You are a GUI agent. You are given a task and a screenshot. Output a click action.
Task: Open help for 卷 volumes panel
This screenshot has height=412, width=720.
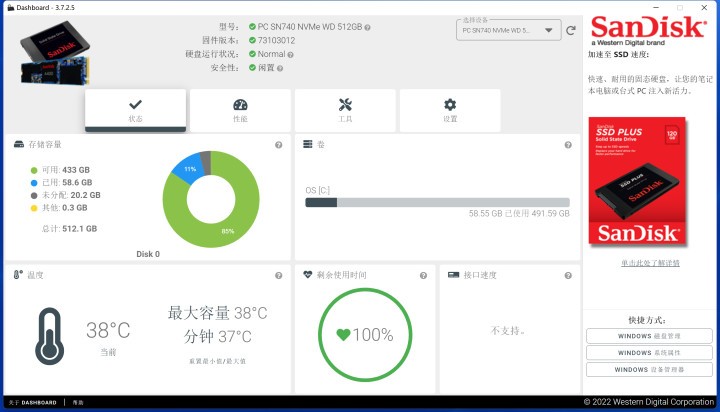pos(568,145)
